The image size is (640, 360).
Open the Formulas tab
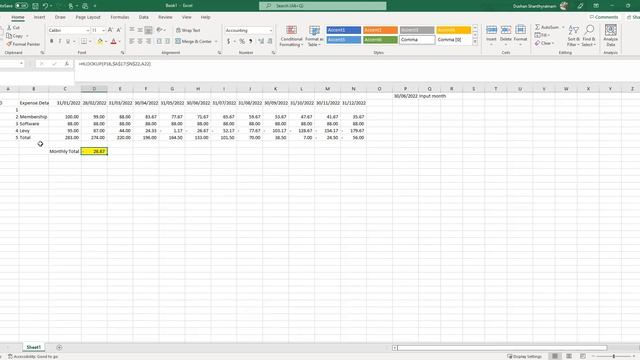point(120,17)
